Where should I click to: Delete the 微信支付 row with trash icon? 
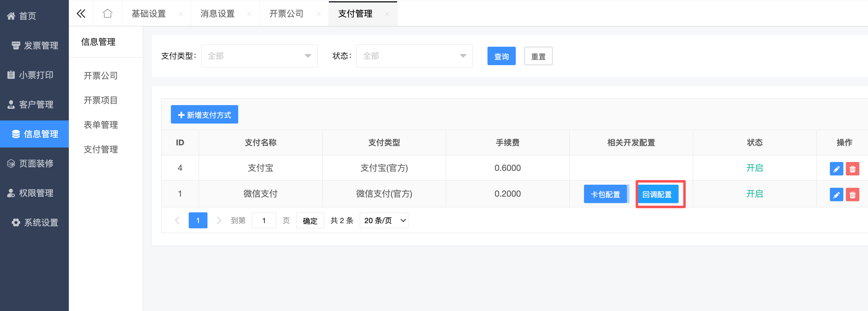tap(852, 195)
